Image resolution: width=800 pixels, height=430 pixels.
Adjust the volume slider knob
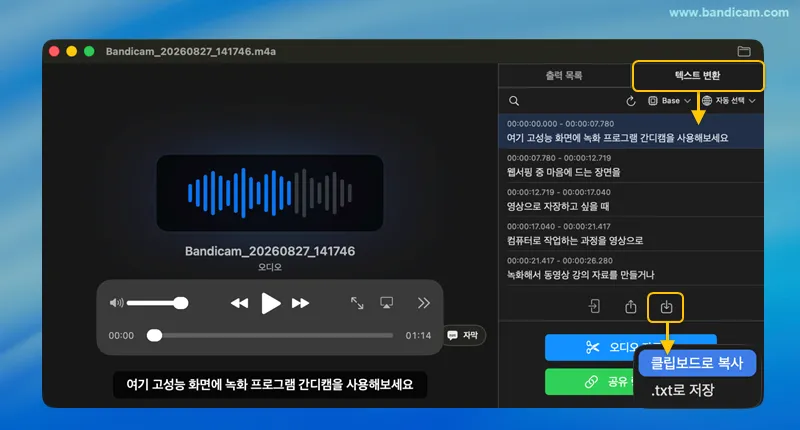click(180, 303)
